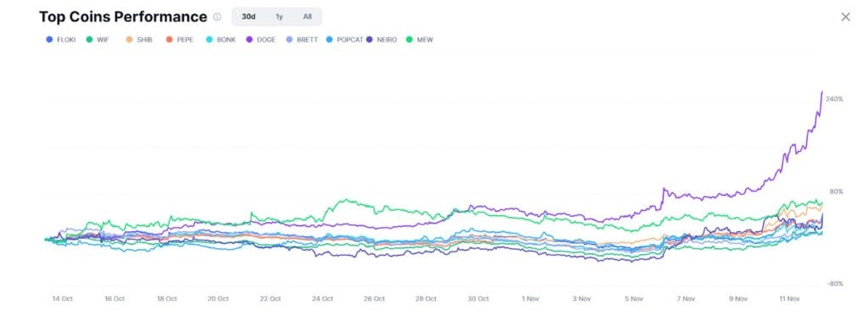
Task: Toggle the PEPE series in legend
Action: pos(180,40)
